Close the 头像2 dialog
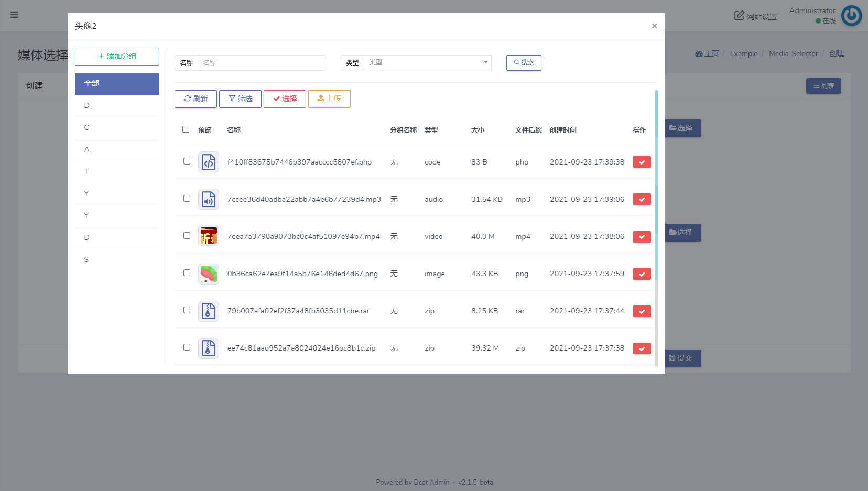868x491 pixels. coord(654,26)
